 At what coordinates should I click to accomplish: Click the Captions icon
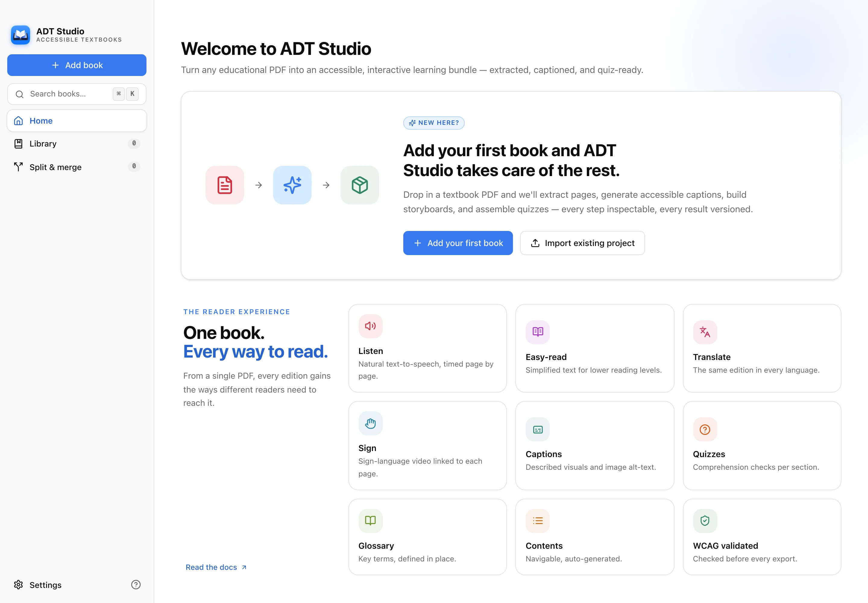[538, 429]
